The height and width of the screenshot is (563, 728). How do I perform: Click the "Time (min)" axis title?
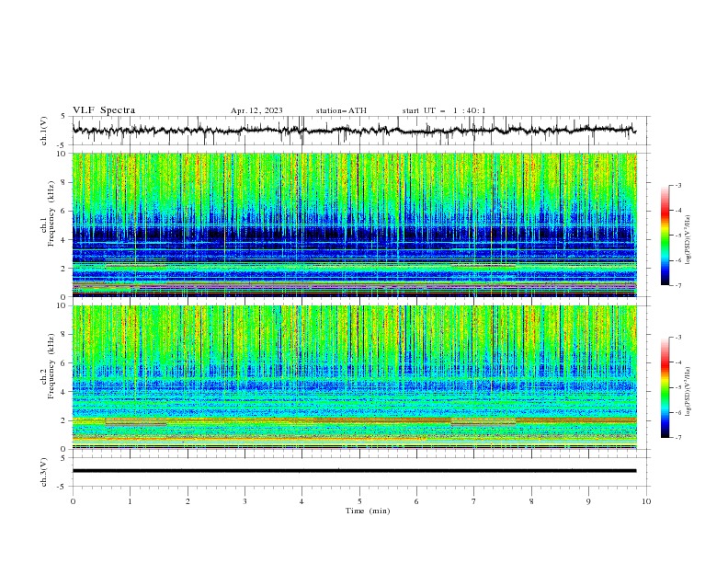[368, 511]
